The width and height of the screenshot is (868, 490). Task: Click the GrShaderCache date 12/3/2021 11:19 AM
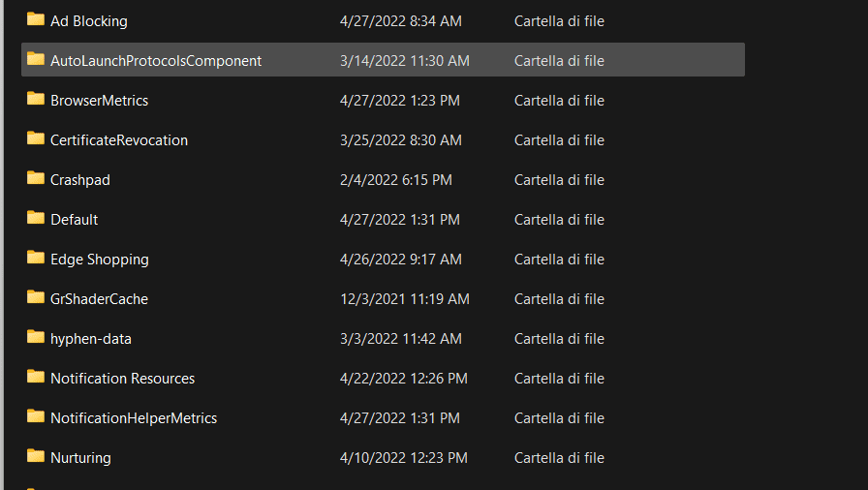coord(405,299)
